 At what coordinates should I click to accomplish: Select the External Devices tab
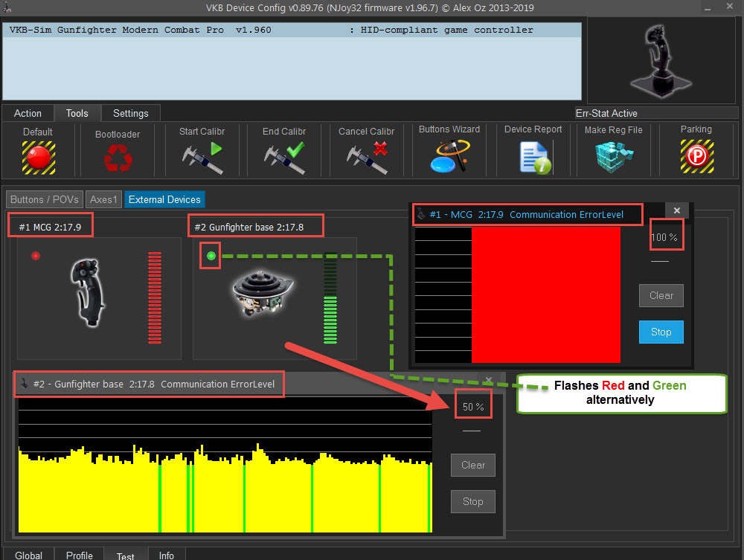[x=164, y=199]
